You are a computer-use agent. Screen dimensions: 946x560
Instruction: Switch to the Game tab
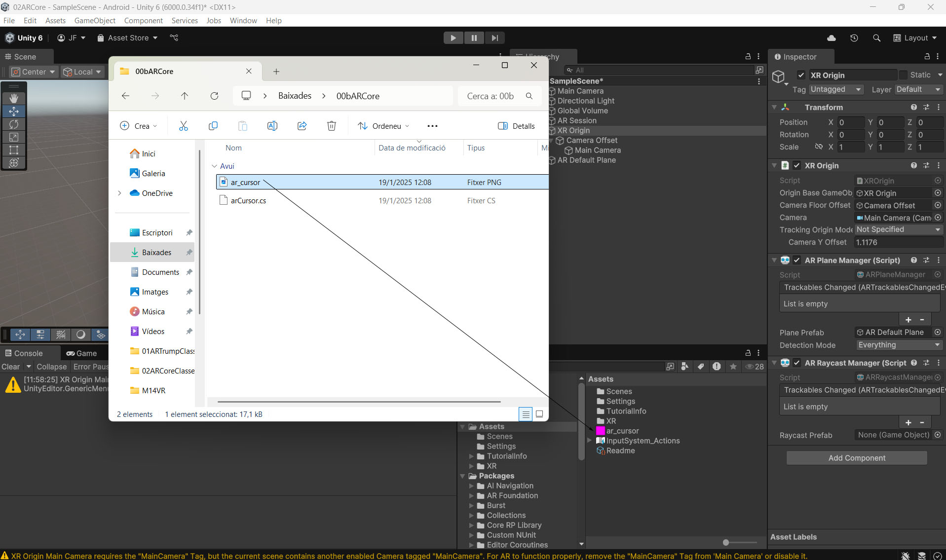(x=82, y=353)
